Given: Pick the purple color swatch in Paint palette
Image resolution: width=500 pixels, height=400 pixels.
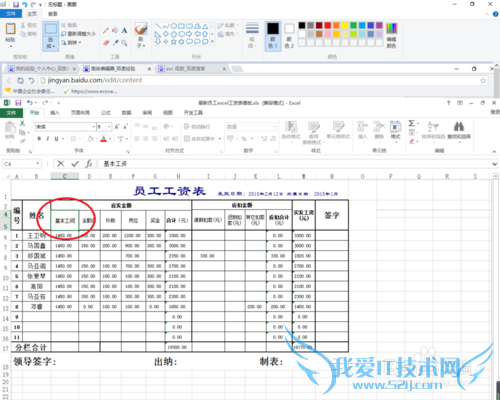Looking at the screenshot, I should [x=379, y=25].
